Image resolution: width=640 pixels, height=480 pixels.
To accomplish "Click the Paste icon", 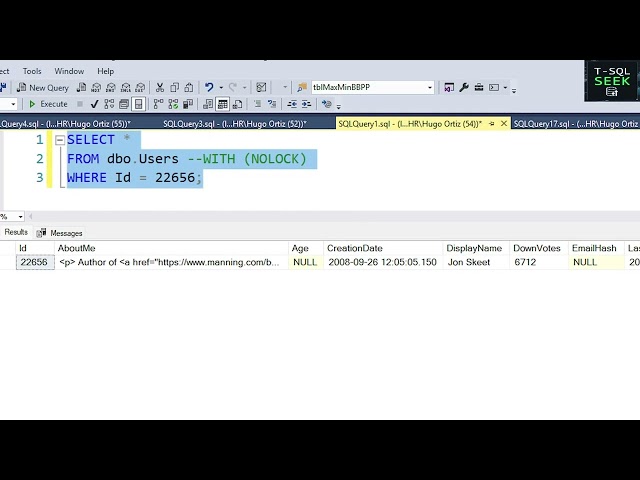I will [189, 87].
